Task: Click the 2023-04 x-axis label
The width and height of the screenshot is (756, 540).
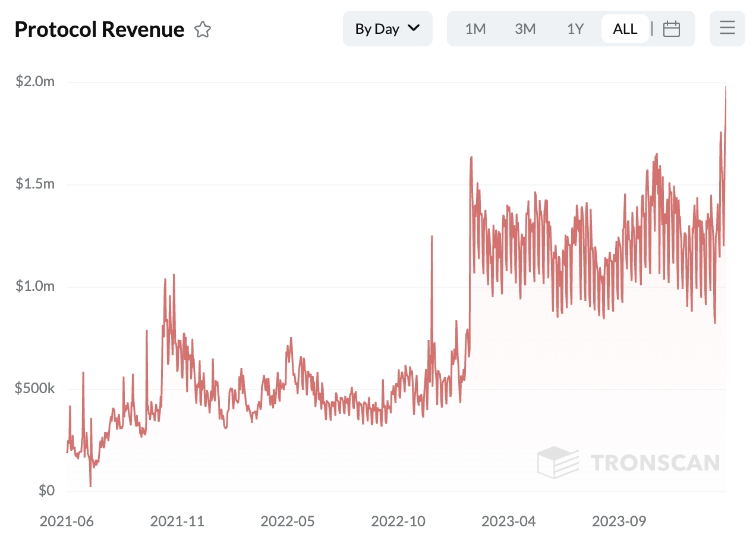Action: (x=509, y=522)
